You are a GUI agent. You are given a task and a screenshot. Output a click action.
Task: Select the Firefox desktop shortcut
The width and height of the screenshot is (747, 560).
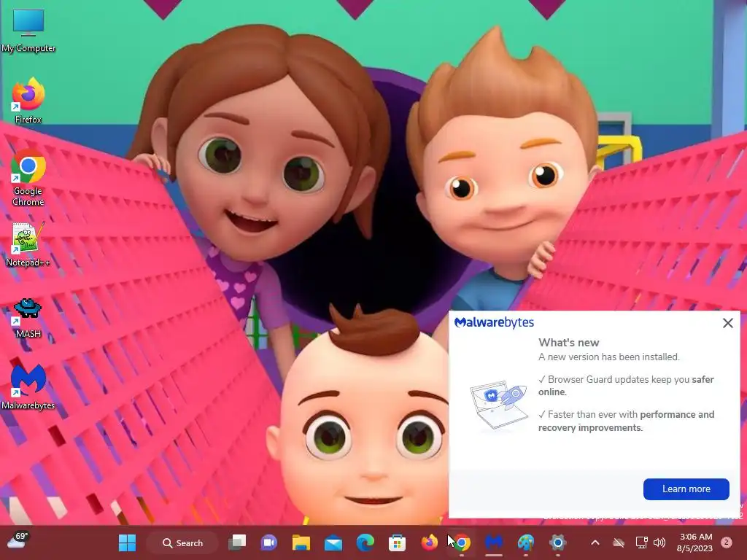(x=28, y=101)
